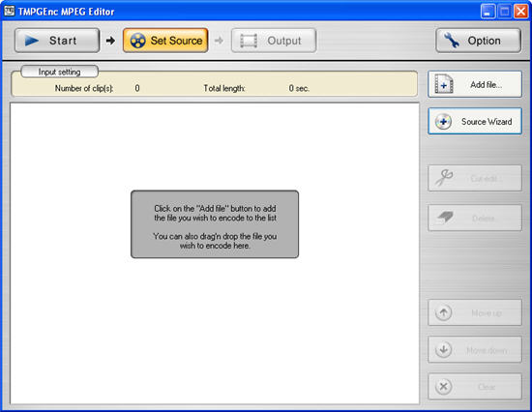Click the gray Add file hint box
This screenshot has width=532, height=412.
coord(215,224)
